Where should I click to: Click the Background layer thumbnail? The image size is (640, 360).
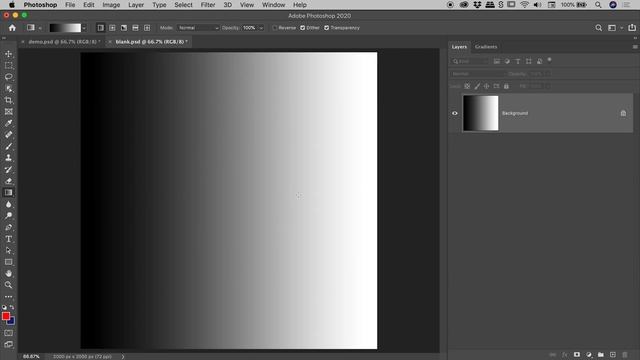[480, 113]
